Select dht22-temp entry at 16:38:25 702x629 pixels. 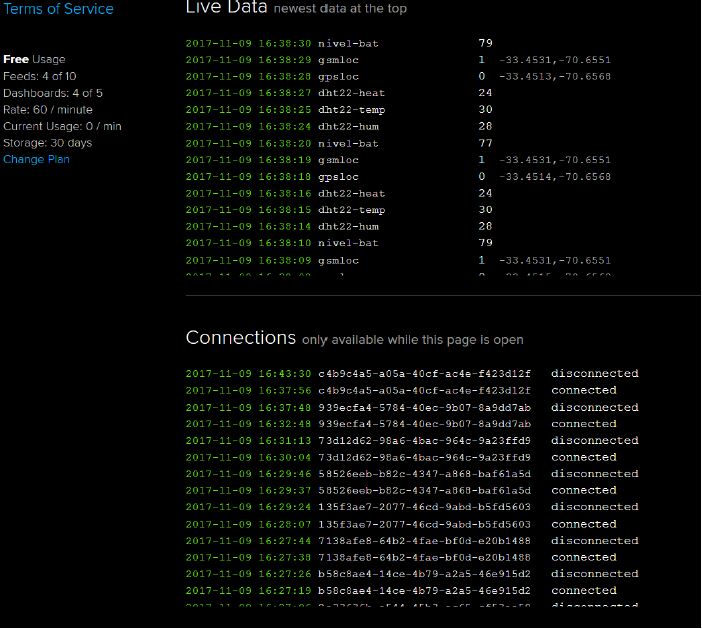click(351, 110)
